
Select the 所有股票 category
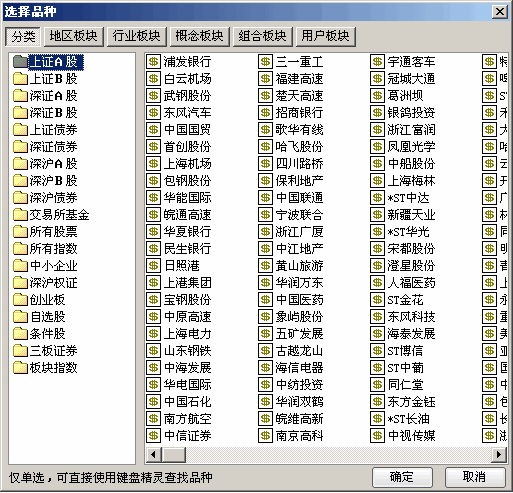coord(53,232)
